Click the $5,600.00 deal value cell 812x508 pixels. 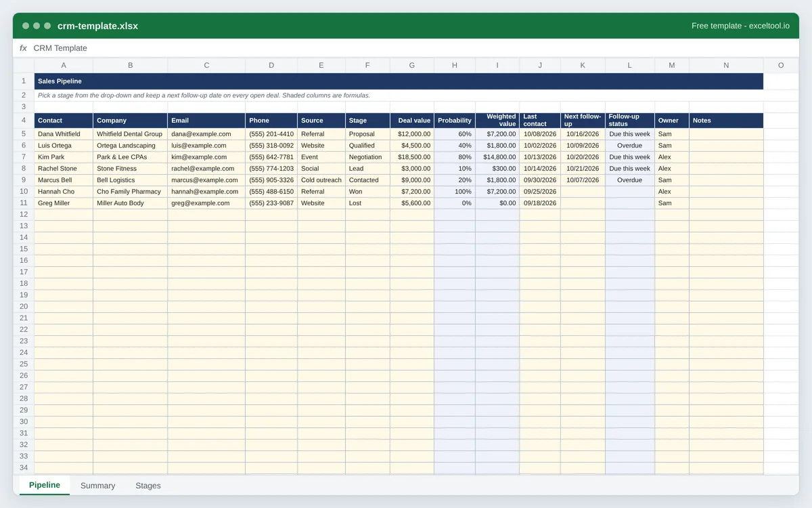coord(412,203)
